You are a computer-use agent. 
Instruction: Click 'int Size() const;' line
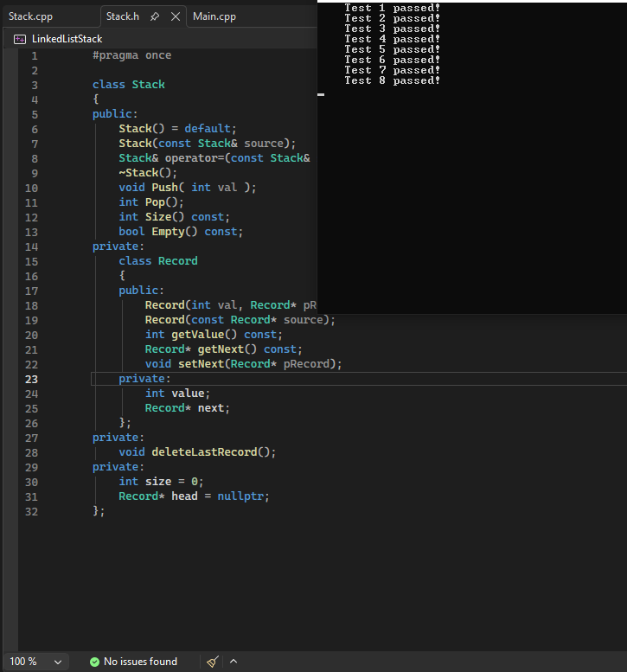[175, 217]
